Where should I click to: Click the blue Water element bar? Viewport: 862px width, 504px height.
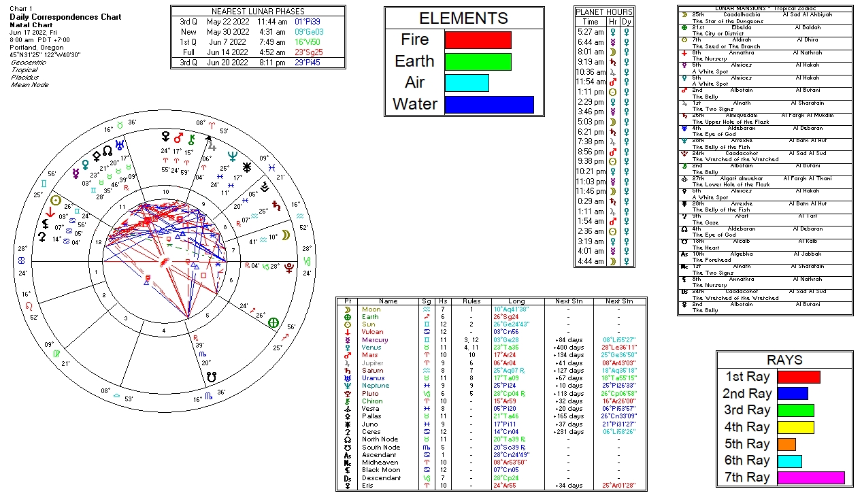[x=489, y=105]
